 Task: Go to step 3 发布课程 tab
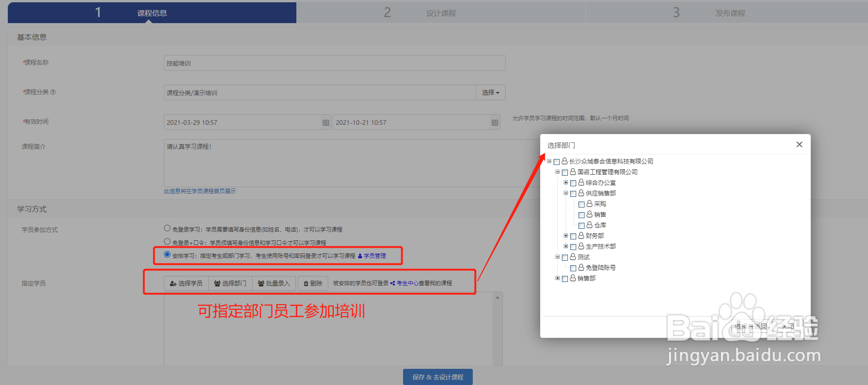727,12
